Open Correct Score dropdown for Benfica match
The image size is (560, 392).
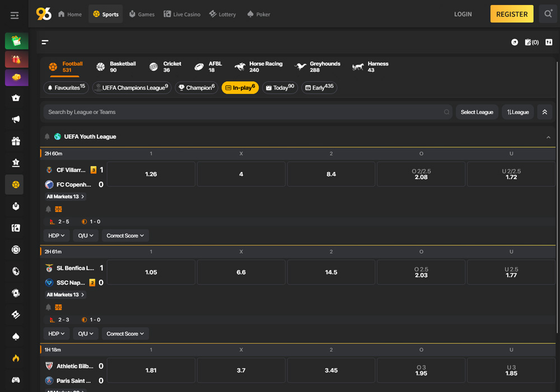[x=125, y=334]
